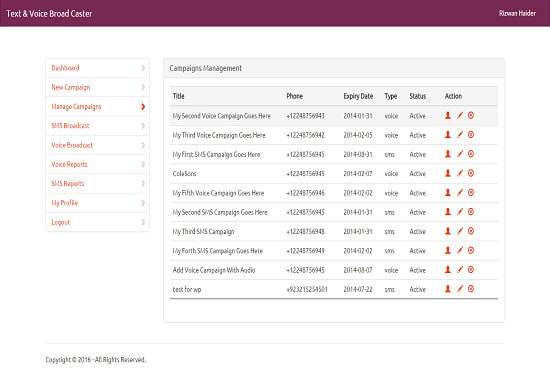Edit My Second Voice Campaign with pencil icon
The height and width of the screenshot is (370, 550).
(x=460, y=115)
